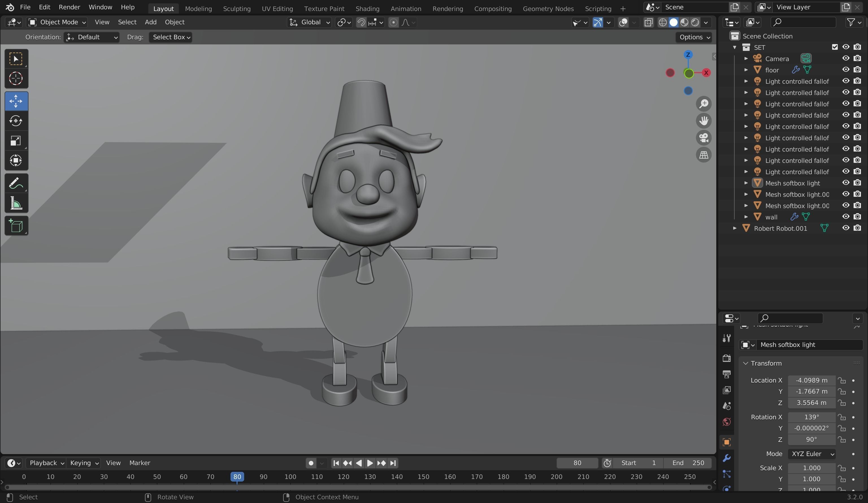This screenshot has width=868, height=503.
Task: Open the timeline Keying menu
Action: click(84, 463)
